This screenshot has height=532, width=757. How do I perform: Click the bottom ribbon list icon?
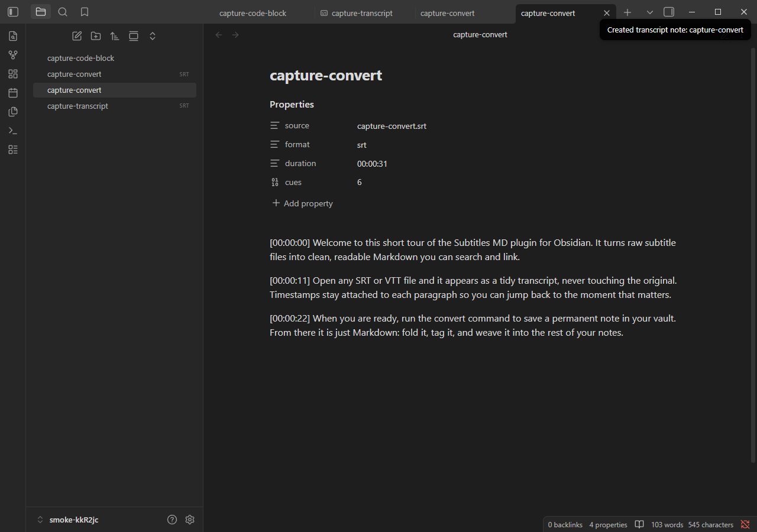point(13,150)
